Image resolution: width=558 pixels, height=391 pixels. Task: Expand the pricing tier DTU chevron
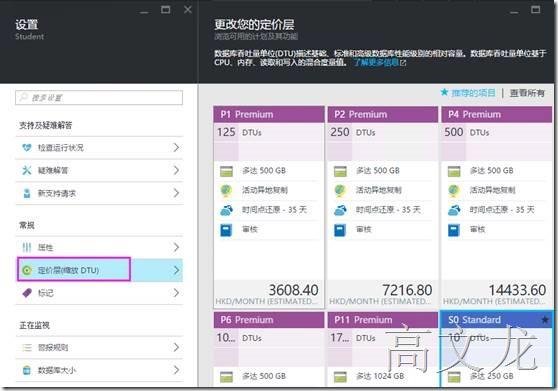176,270
